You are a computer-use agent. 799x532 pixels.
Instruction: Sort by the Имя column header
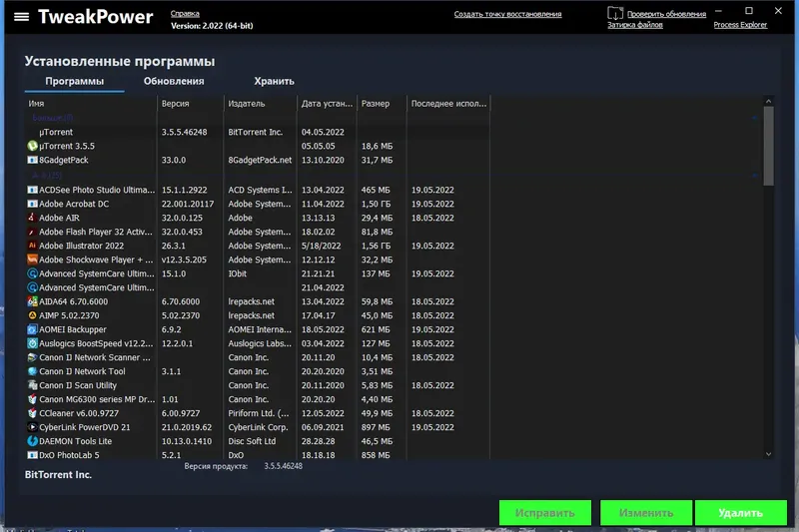pyautogui.click(x=91, y=104)
